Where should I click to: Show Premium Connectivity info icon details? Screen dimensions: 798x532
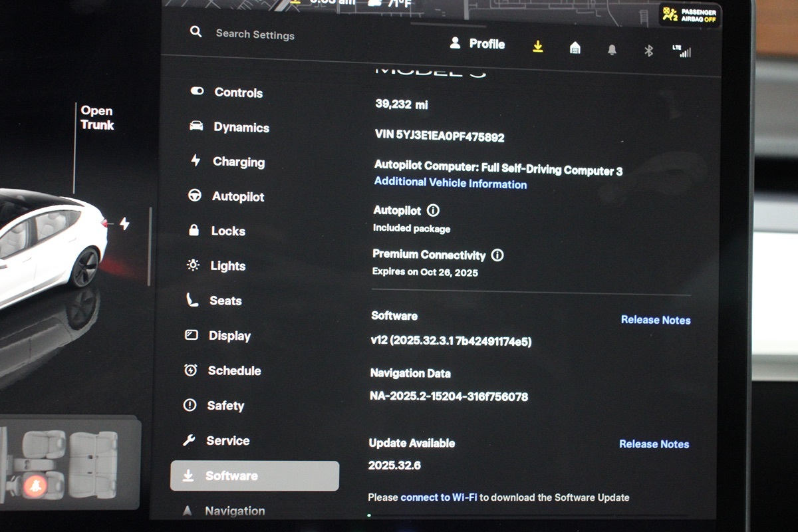click(497, 255)
